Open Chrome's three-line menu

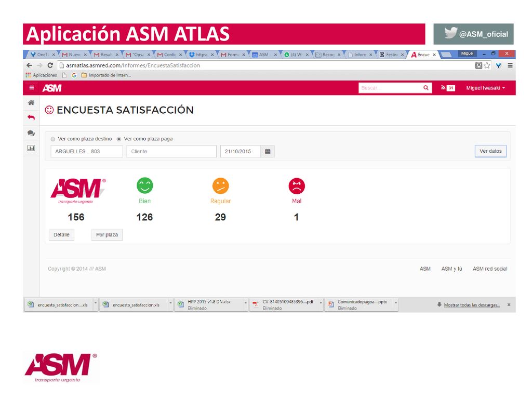point(510,65)
